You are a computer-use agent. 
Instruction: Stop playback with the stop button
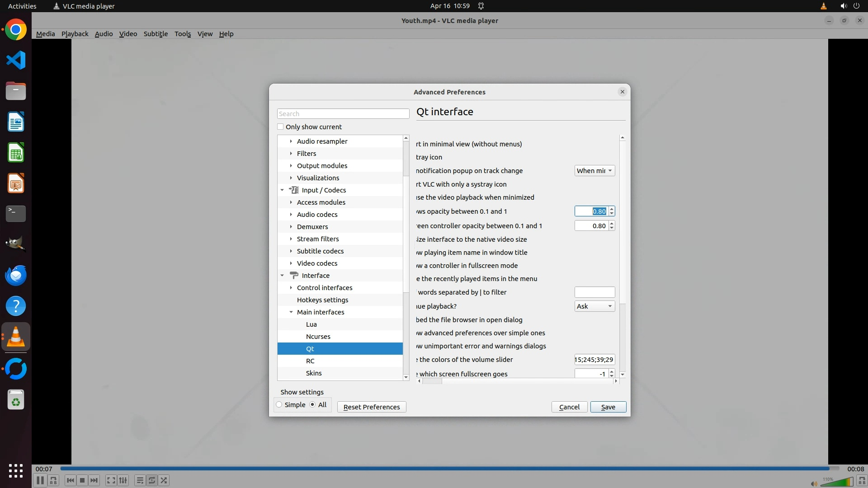coord(82,480)
